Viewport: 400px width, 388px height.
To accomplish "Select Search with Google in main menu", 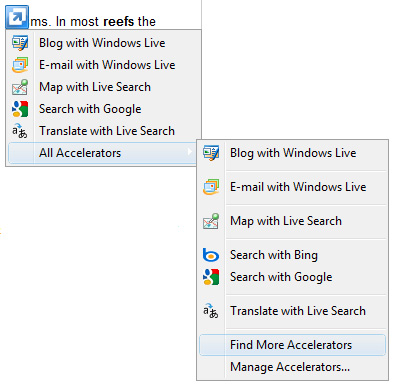I will coord(104,109).
